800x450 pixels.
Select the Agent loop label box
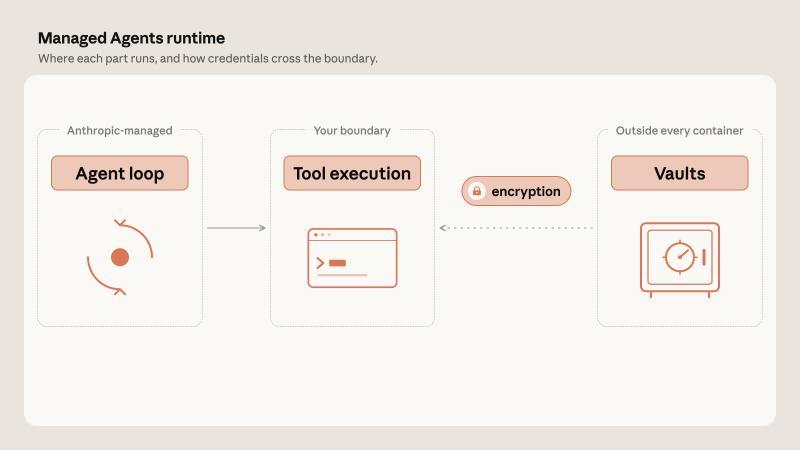click(120, 173)
